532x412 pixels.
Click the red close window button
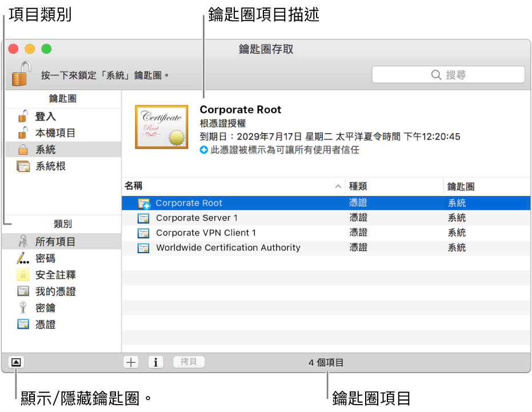tap(13, 49)
